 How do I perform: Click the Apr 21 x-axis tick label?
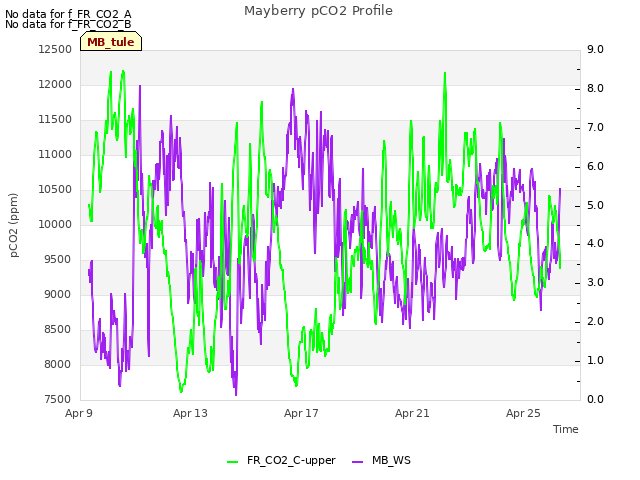tap(412, 413)
